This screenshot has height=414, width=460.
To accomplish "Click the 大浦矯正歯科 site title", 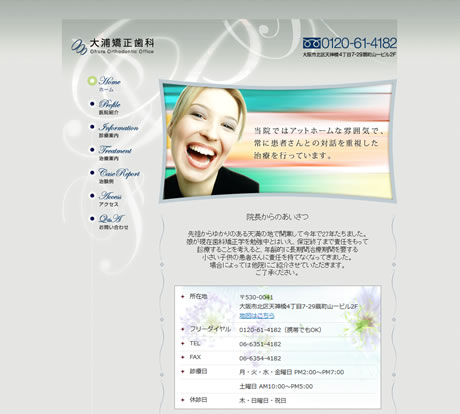I will (x=122, y=43).
